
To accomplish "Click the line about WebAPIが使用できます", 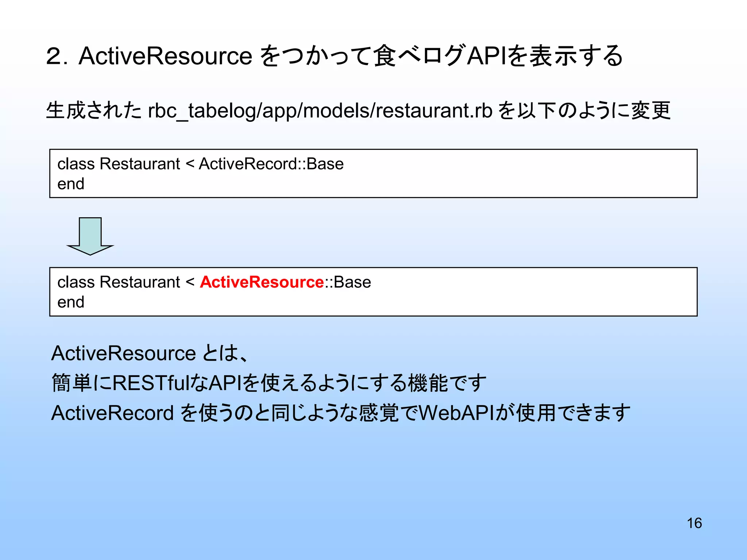I will click(341, 413).
